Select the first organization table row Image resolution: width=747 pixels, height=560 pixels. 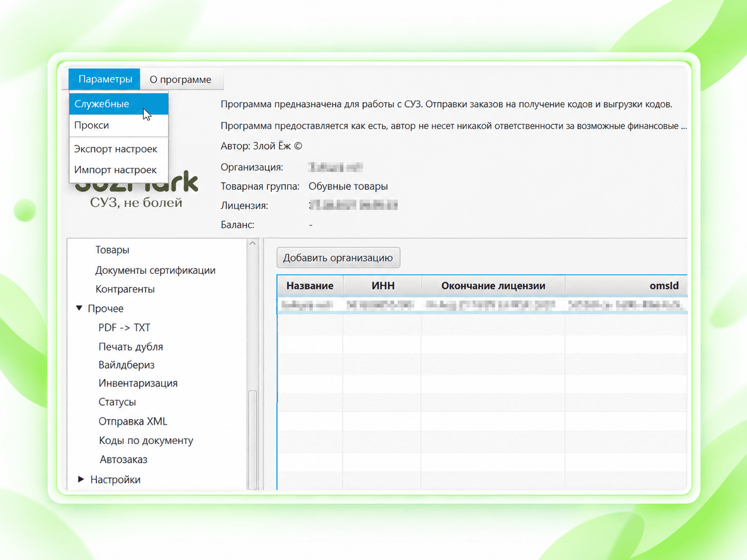[482, 305]
